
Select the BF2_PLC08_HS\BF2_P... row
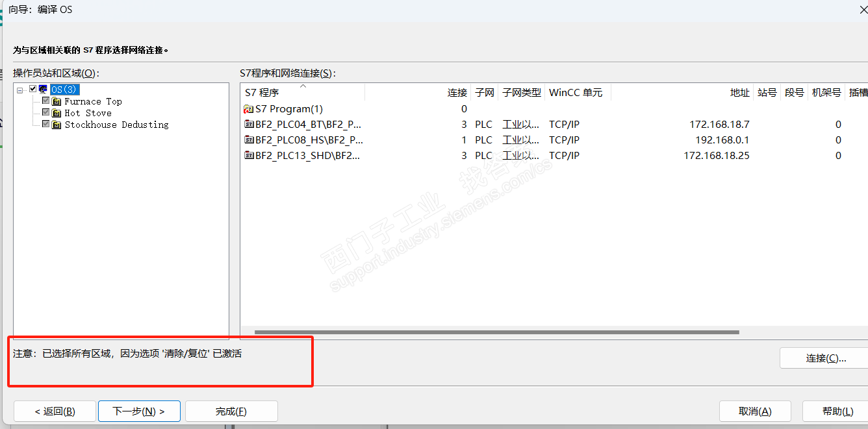coord(554,140)
